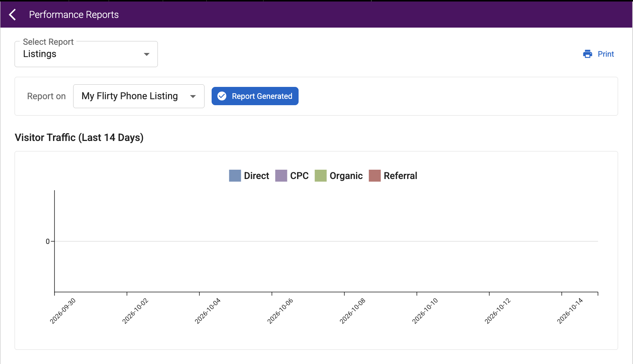The image size is (633, 364).
Task: Click the 2026-10-02 axis label
Action: (135, 311)
